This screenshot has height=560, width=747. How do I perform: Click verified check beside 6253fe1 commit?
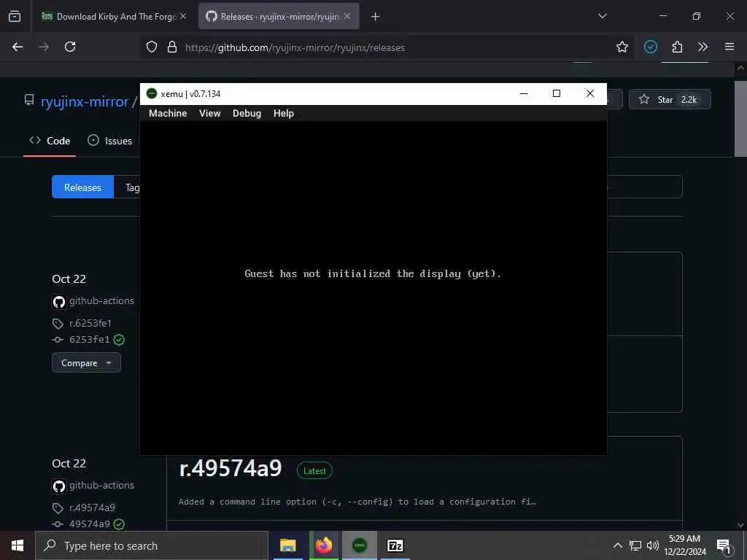click(119, 340)
